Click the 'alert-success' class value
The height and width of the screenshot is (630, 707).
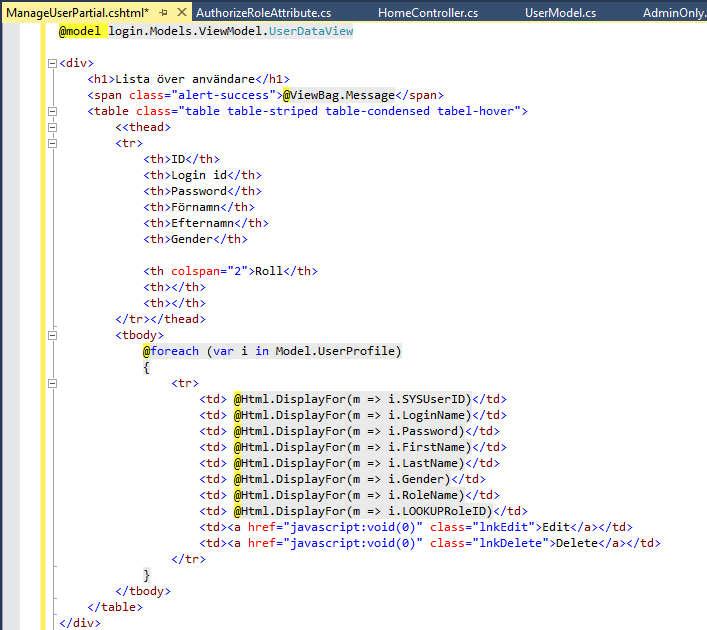click(x=227, y=95)
